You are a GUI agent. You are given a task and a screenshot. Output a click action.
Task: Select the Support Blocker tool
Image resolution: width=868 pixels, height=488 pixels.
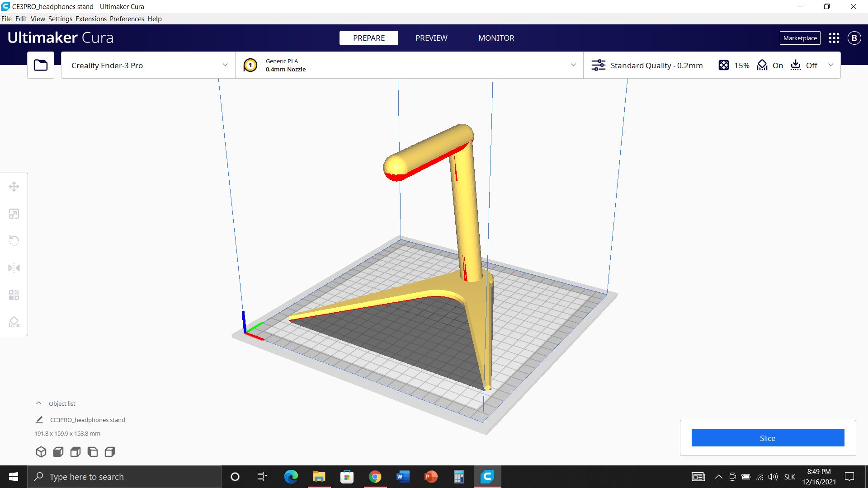tap(14, 322)
